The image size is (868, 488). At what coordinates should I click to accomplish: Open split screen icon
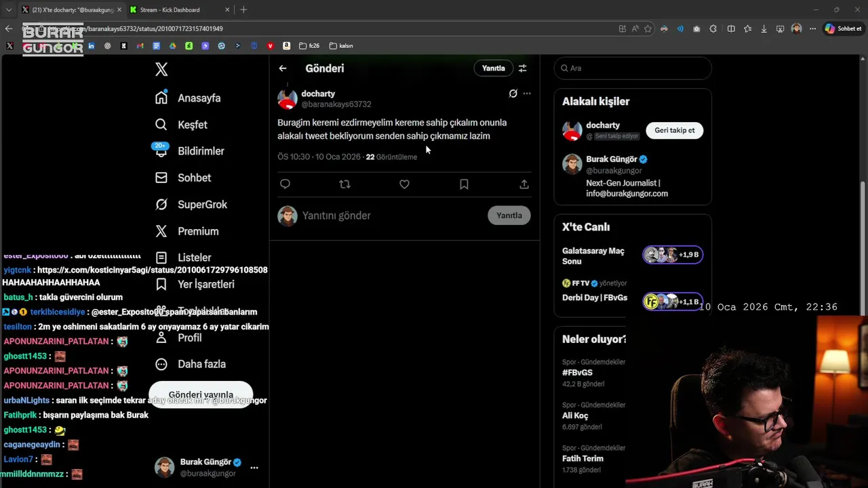pyautogui.click(x=731, y=28)
